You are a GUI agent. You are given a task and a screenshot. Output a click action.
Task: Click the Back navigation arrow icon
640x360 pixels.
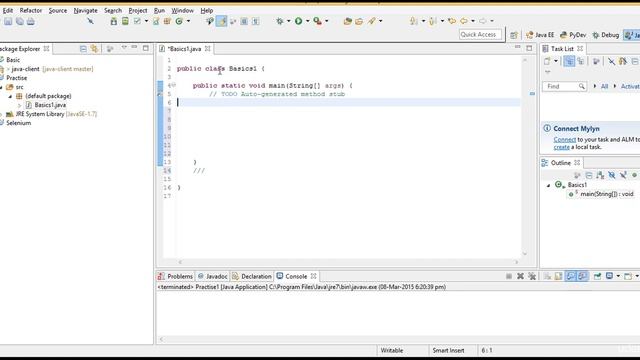[x=464, y=21]
